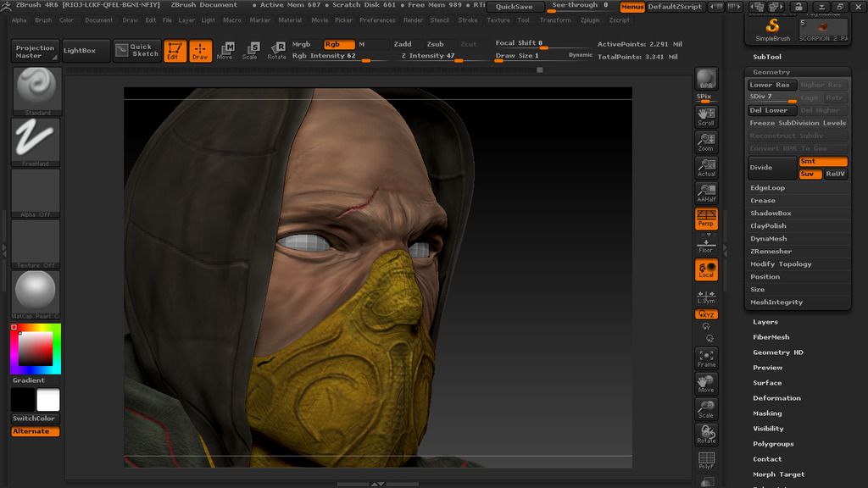Viewport: 868px width, 488px height.
Task: Click the Del Lower button
Action: coord(772,110)
